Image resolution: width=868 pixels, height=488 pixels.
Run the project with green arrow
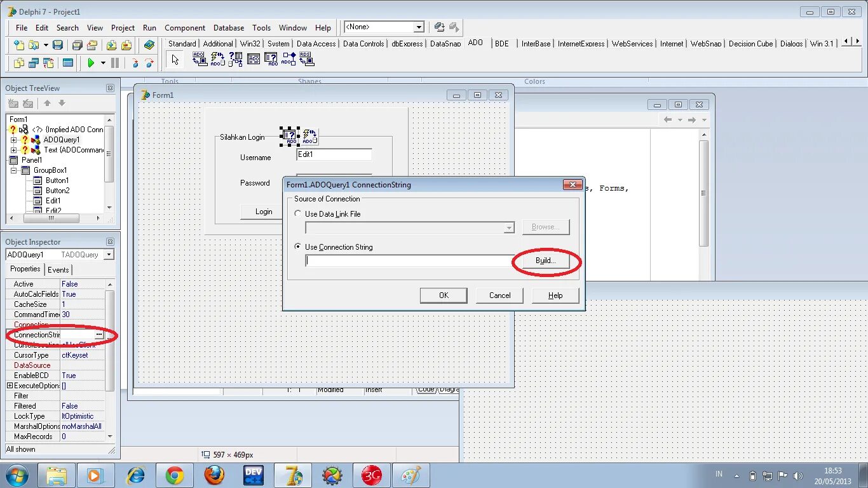(x=91, y=63)
